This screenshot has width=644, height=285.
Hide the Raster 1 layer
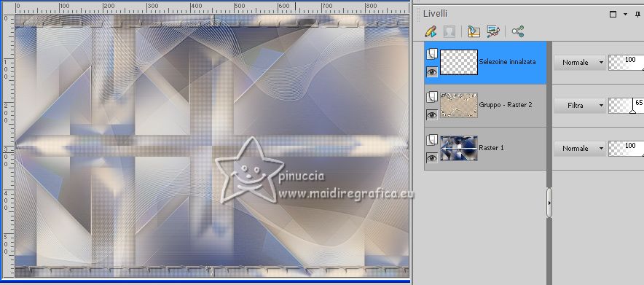(432, 157)
